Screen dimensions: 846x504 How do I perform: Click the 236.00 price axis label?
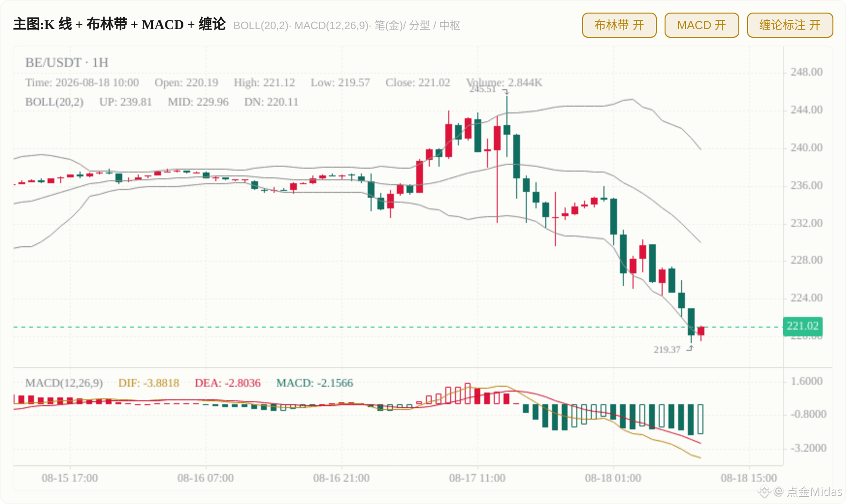click(x=807, y=186)
